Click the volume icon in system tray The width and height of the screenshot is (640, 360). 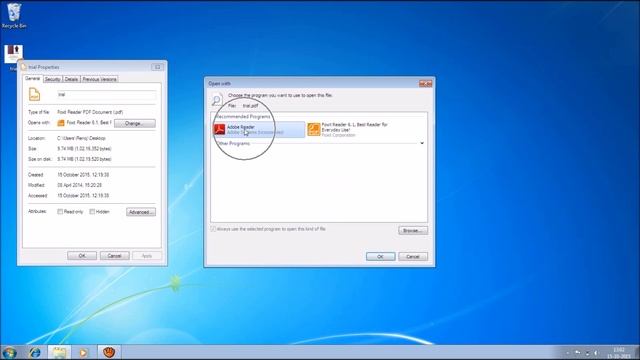click(x=596, y=353)
